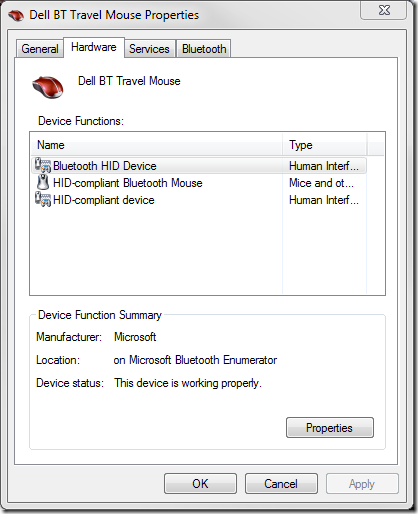Click the Apply button
Image resolution: width=418 pixels, height=514 pixels.
(x=362, y=484)
